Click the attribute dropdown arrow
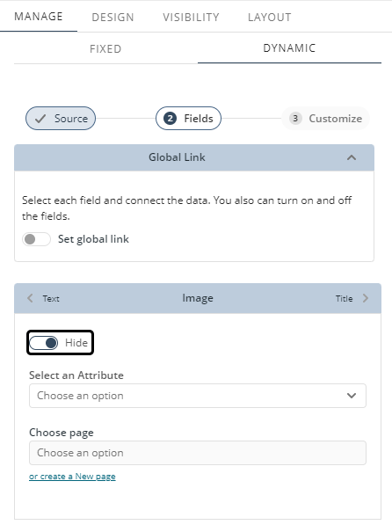The height and width of the screenshot is (532, 392). [352, 396]
